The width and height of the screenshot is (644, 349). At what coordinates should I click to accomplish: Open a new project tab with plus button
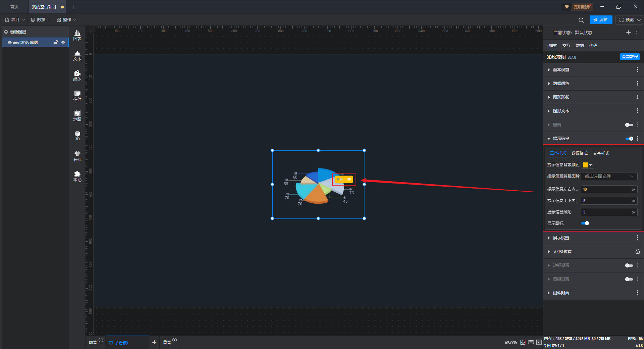(73, 7)
